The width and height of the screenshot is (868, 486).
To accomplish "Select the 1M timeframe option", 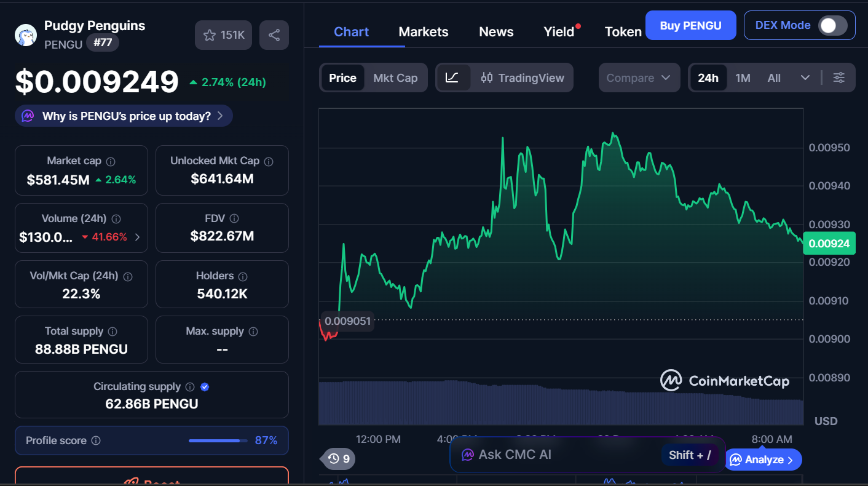I will pos(743,78).
